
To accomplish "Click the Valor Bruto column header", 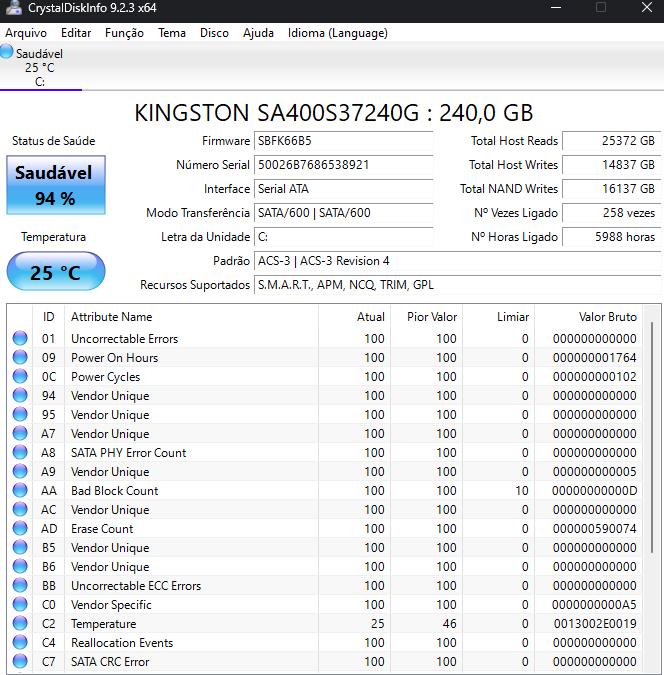I will coord(588,317).
